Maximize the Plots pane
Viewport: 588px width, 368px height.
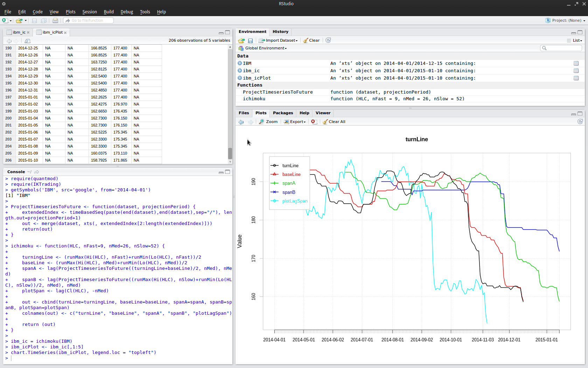[x=580, y=114]
